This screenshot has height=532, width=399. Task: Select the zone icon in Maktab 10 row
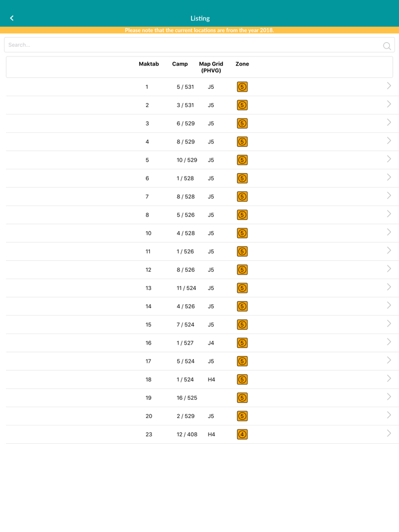[242, 233]
